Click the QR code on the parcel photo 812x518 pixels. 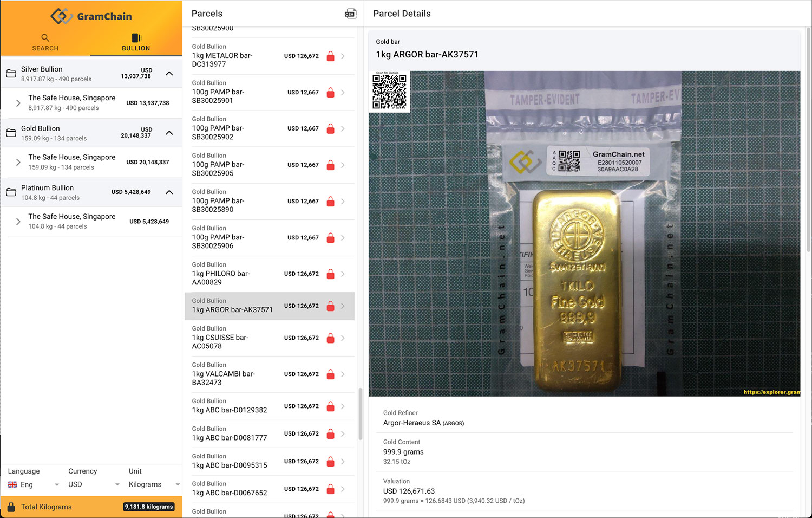(389, 92)
